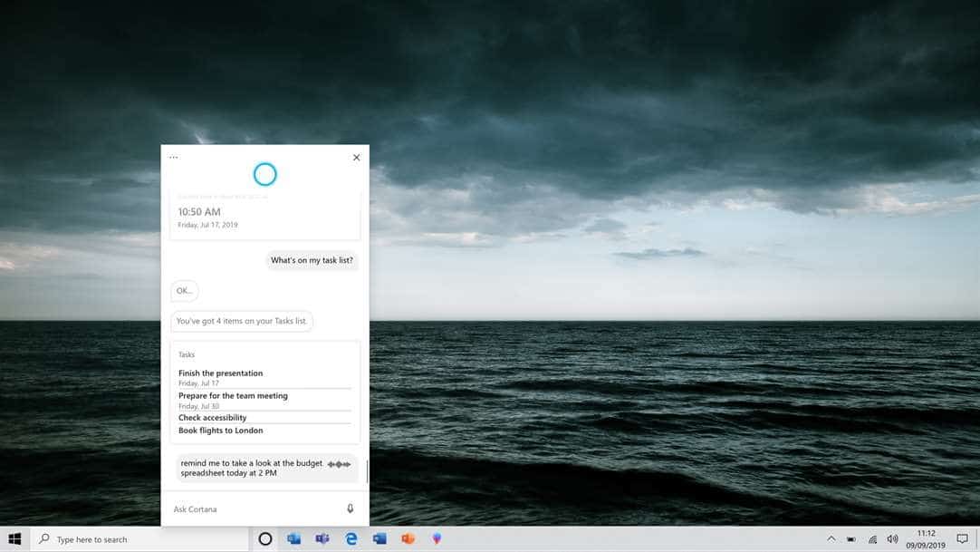This screenshot has width=980, height=552.
Task: Select 'Prepare for the team meeting' task
Action: click(233, 396)
